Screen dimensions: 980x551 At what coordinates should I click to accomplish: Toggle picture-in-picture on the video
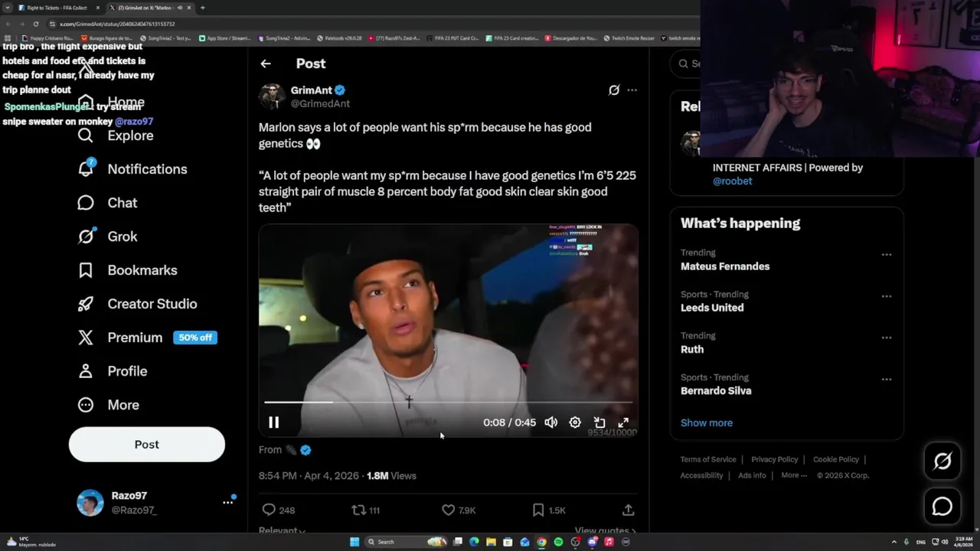[x=599, y=422]
